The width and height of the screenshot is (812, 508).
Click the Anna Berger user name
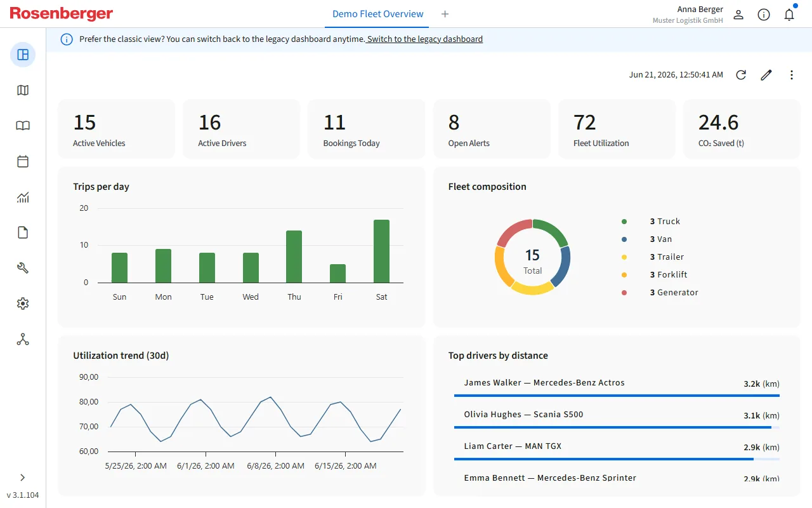click(700, 9)
